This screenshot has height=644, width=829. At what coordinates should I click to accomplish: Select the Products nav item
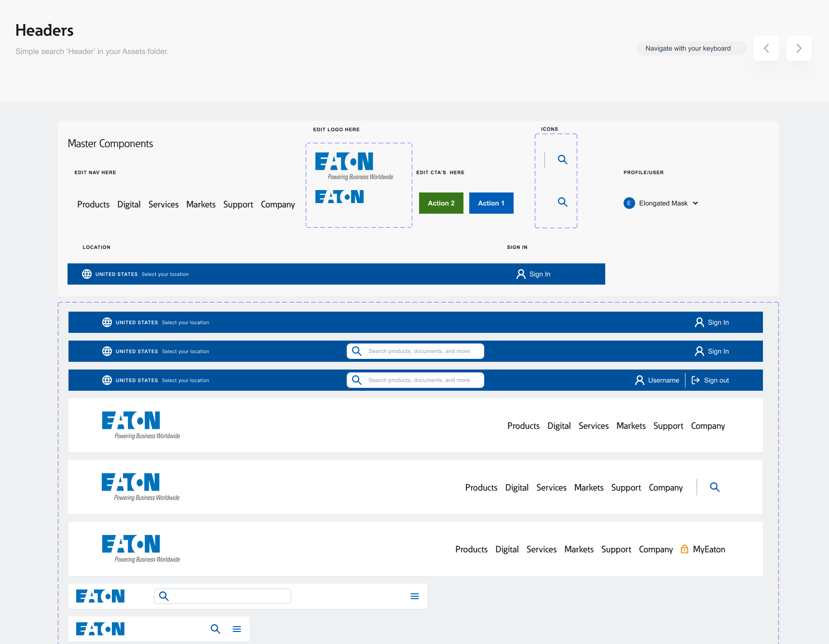[93, 204]
